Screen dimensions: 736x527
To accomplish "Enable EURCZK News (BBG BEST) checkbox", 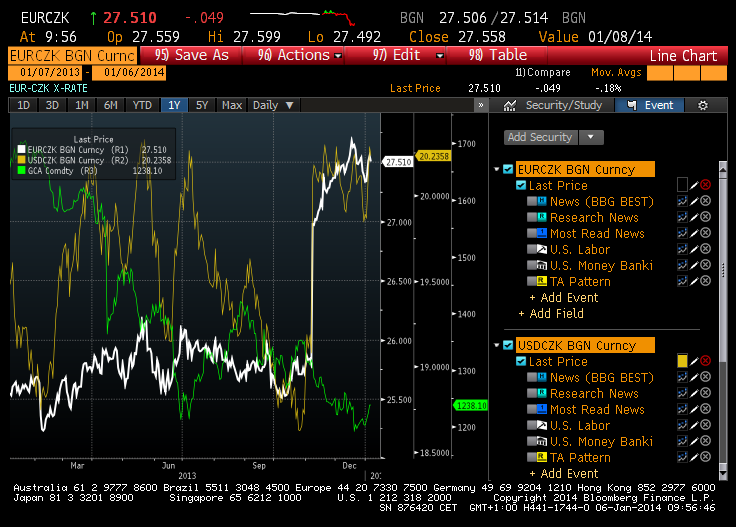I will click(x=532, y=201).
